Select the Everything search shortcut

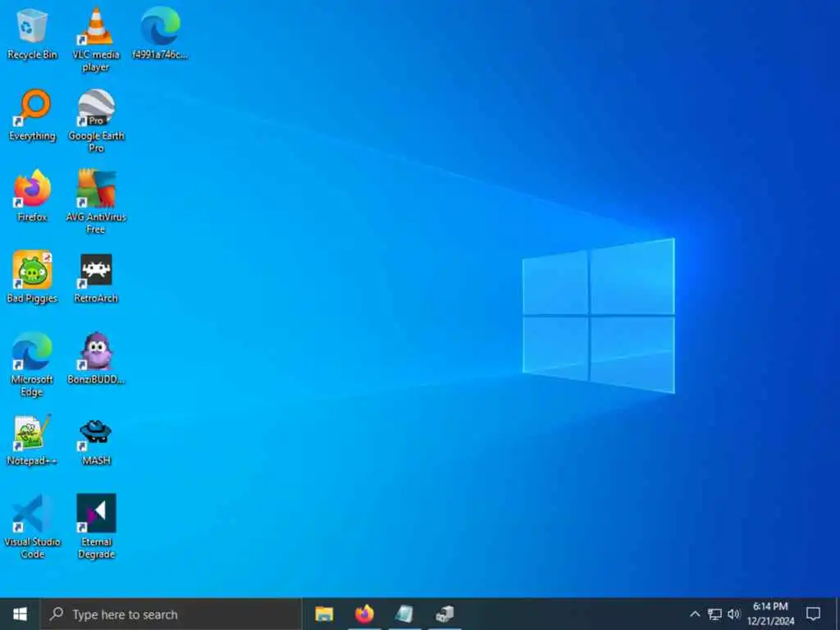32,115
